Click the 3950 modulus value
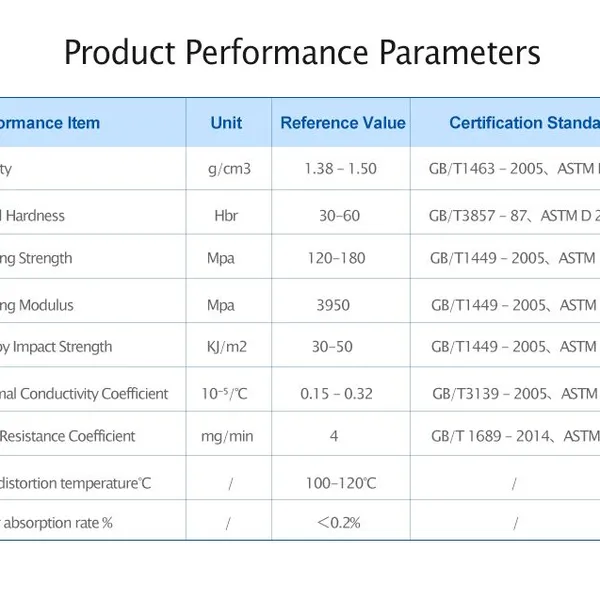Image resolution: width=600 pixels, height=600 pixels. [x=333, y=305]
